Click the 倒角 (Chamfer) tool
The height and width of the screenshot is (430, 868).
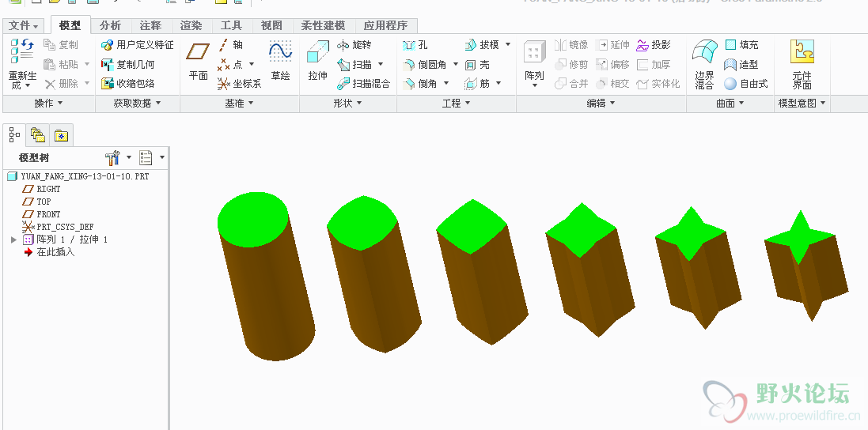coord(420,84)
